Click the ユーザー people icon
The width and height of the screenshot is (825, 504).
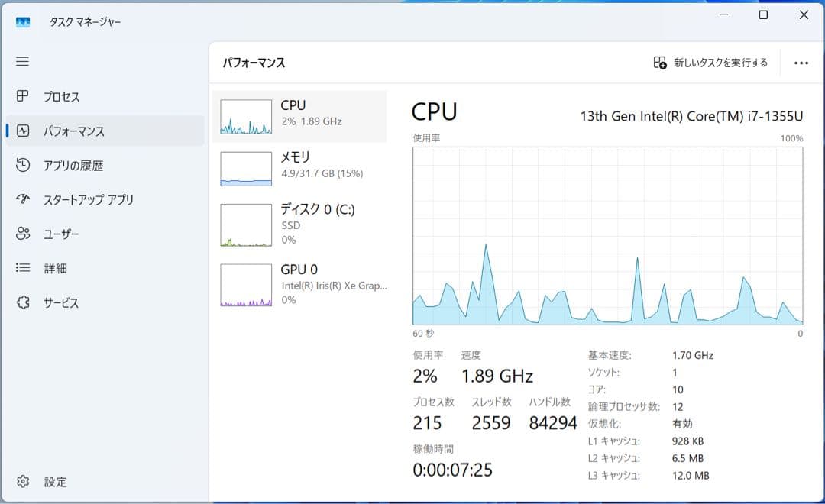[23, 234]
